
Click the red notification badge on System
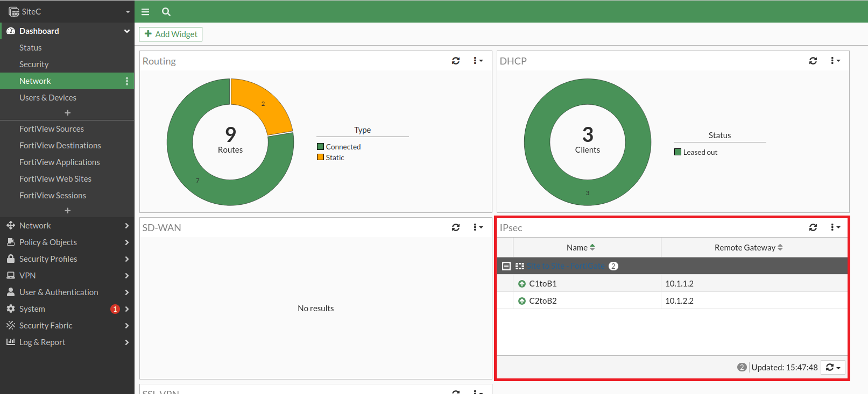point(115,309)
